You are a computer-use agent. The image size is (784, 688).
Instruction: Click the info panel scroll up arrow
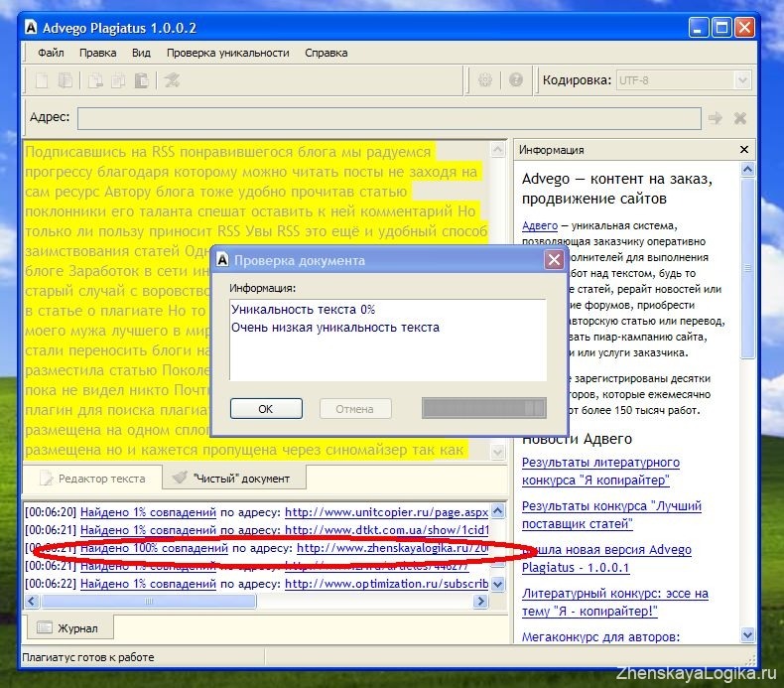coord(747,169)
